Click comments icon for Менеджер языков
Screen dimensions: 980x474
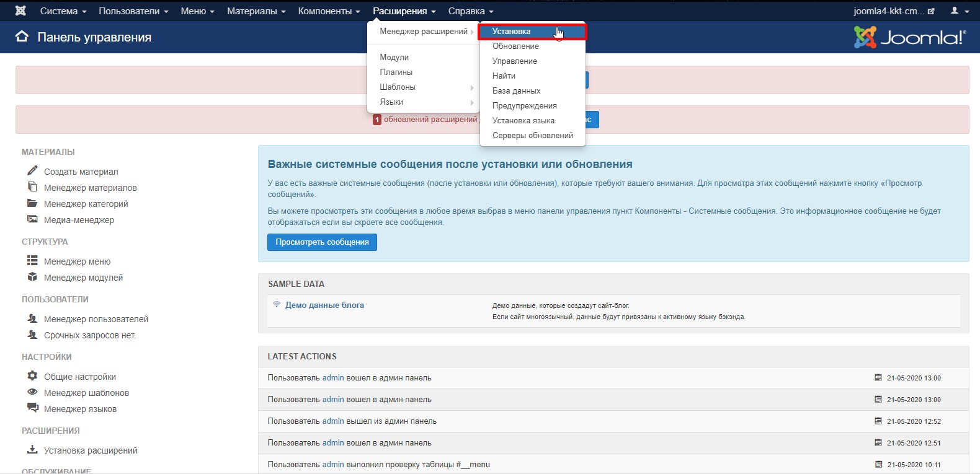32,408
